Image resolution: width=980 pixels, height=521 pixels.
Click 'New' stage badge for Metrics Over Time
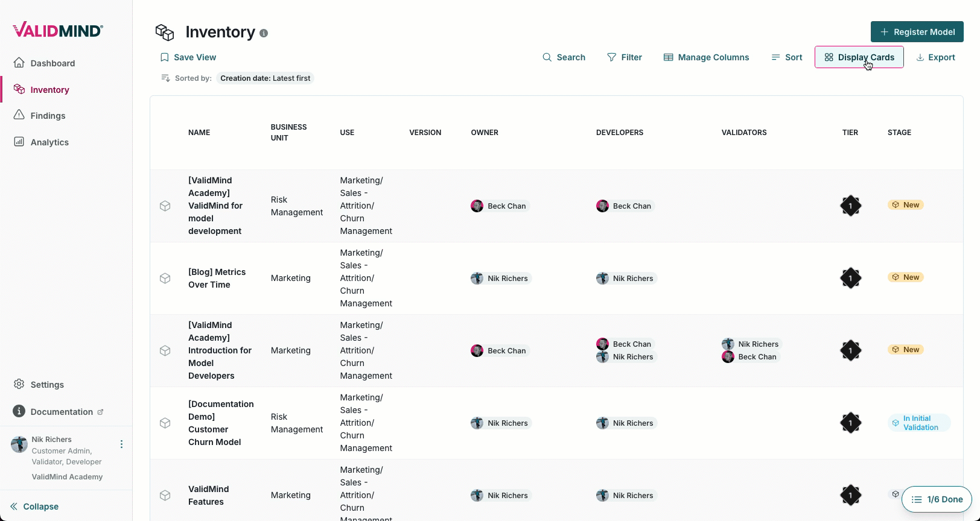[x=906, y=277]
